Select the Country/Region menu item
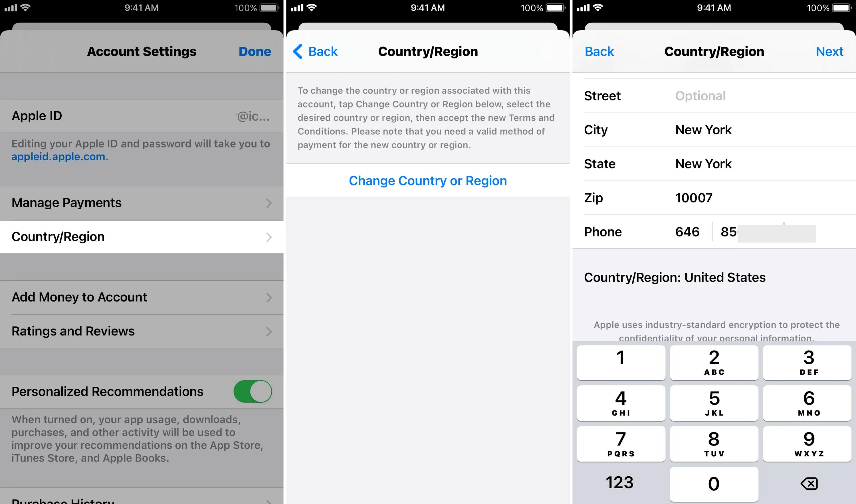This screenshot has height=504, width=856. click(x=142, y=236)
